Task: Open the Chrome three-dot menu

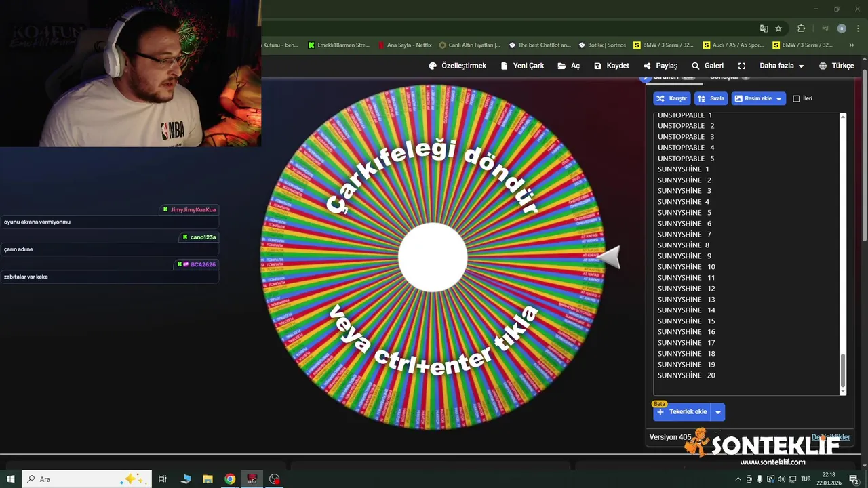Action: point(856,28)
